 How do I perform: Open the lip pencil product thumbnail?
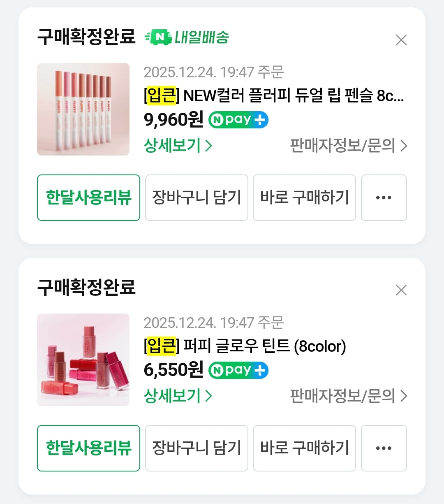point(83,109)
